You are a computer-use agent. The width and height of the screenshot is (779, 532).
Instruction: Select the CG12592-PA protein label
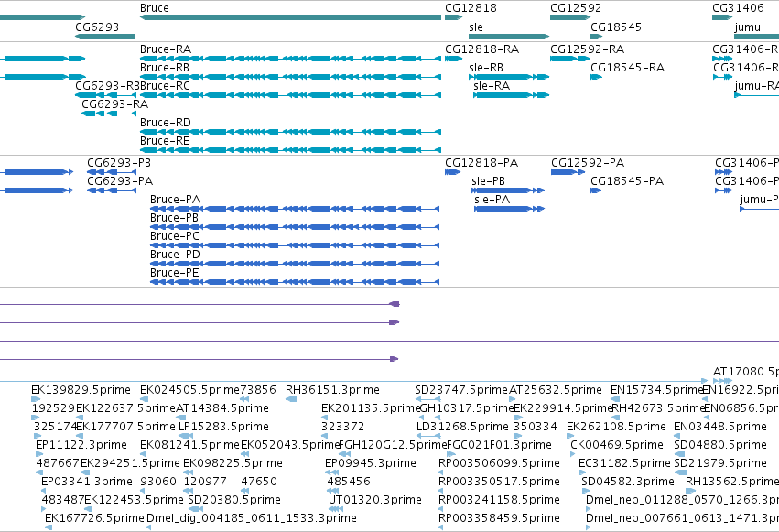click(x=588, y=163)
